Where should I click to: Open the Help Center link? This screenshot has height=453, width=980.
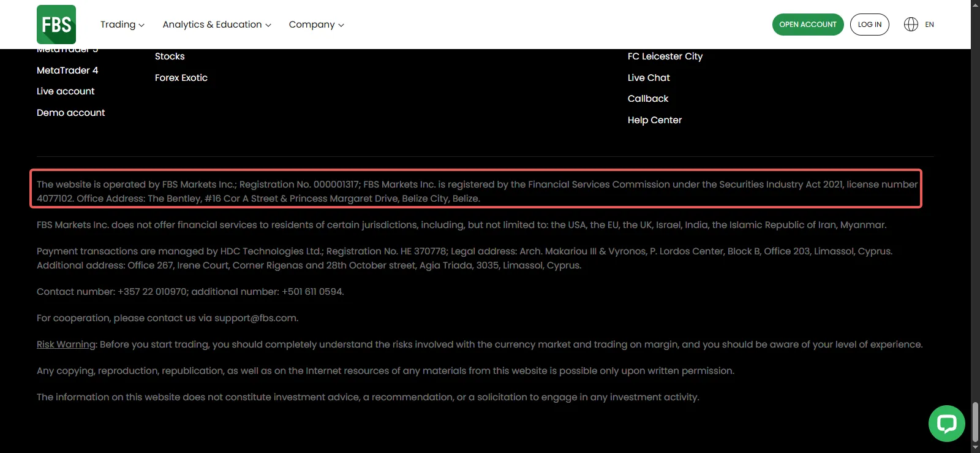pyautogui.click(x=655, y=120)
